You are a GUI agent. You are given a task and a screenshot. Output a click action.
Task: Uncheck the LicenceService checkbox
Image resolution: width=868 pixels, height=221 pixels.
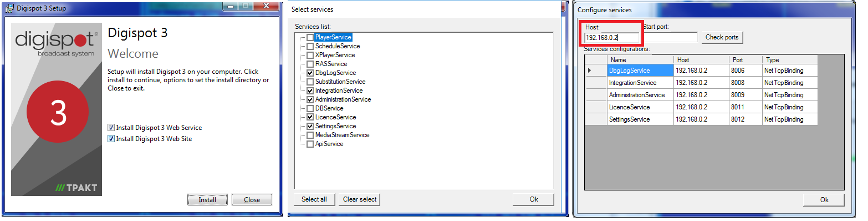click(x=310, y=117)
